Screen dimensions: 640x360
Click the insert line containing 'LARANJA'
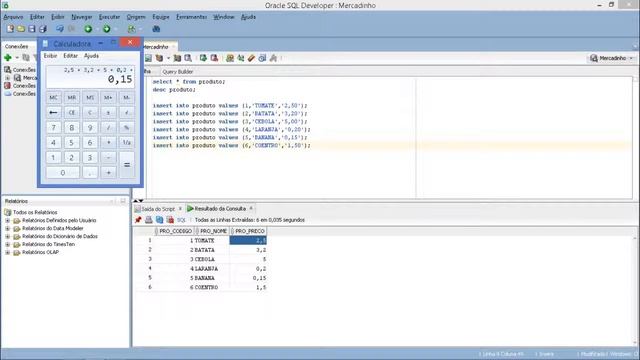231,129
